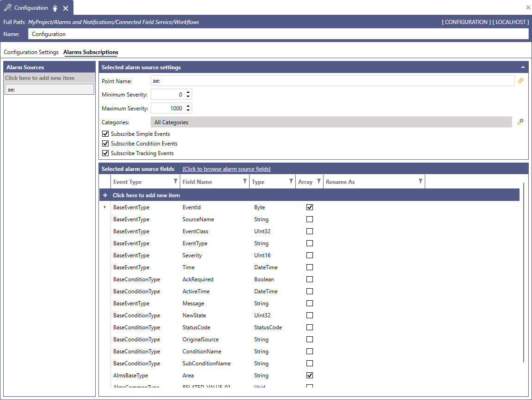Click the Byte type cell
The height and width of the screenshot is (400, 532).
tap(260, 207)
